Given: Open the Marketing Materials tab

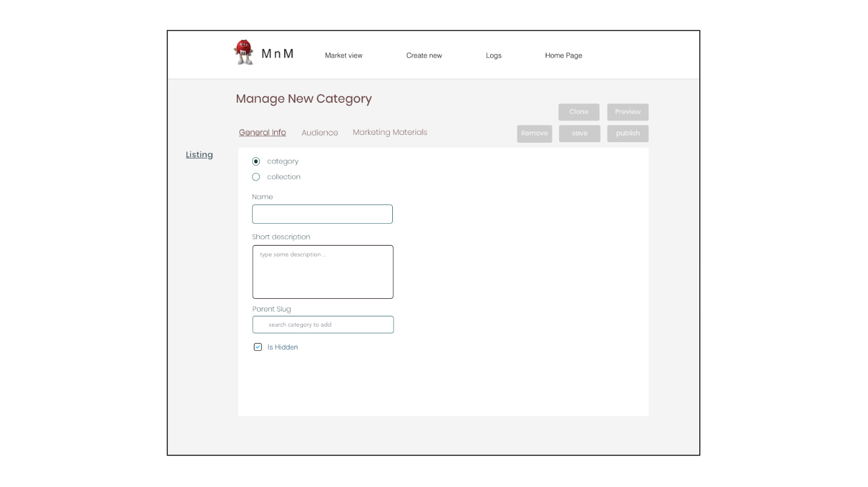Looking at the screenshot, I should pyautogui.click(x=390, y=132).
